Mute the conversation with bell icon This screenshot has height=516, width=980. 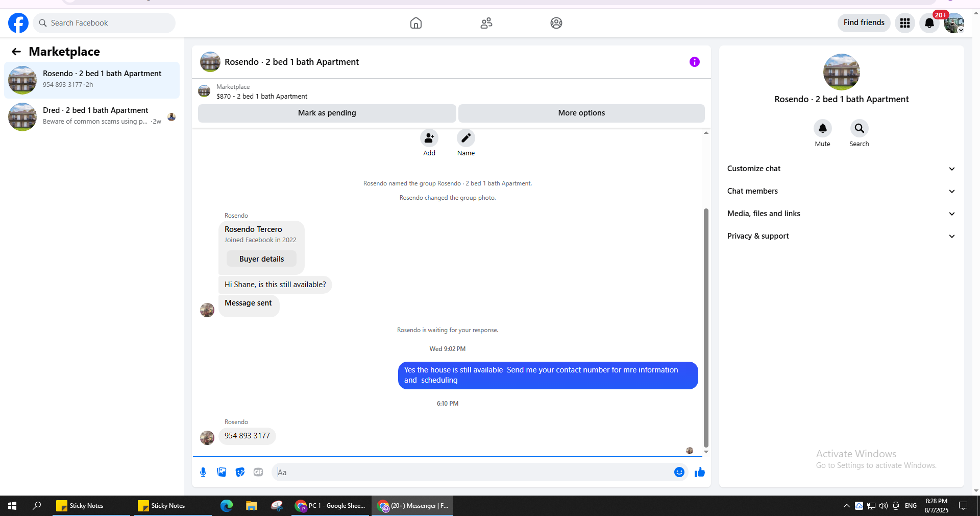coord(823,128)
